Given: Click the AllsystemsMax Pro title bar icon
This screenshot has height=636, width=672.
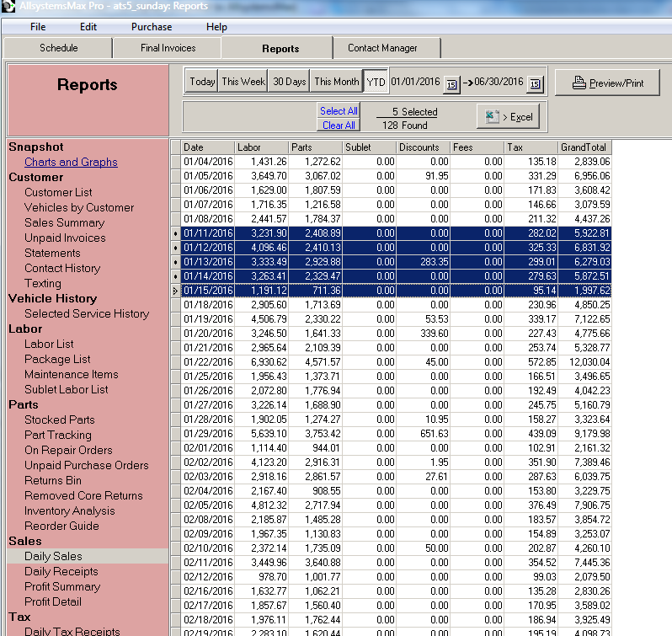Looking at the screenshot, I should (8, 6).
